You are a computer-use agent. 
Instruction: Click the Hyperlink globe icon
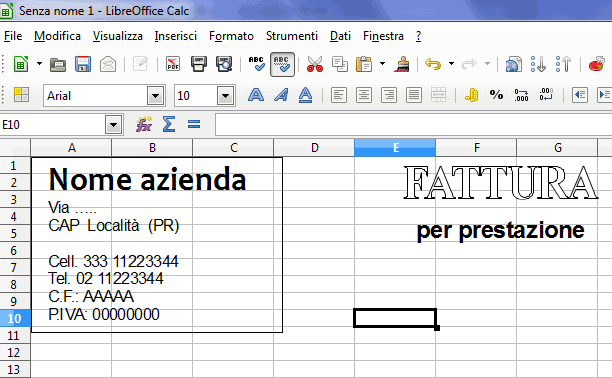[514, 64]
